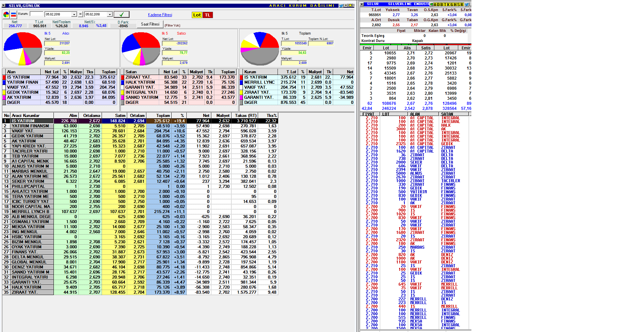Sort brokers table by Tks% column

268,115
